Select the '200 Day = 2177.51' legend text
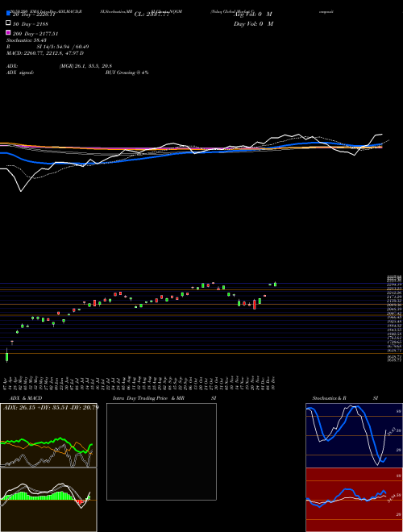The width and height of the screenshot is (403, 532). coord(35,34)
